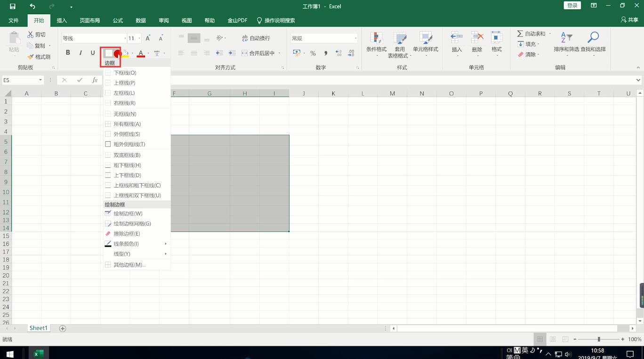644x359 pixels.
Task: Select Bottom Border (下框线) menu item
Action: tap(137, 73)
